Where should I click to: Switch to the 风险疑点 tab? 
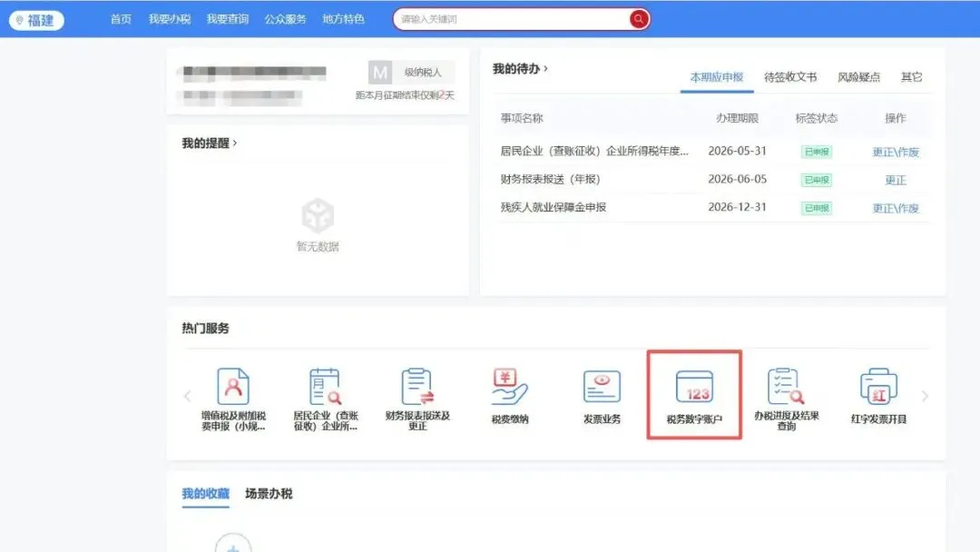pos(858,77)
